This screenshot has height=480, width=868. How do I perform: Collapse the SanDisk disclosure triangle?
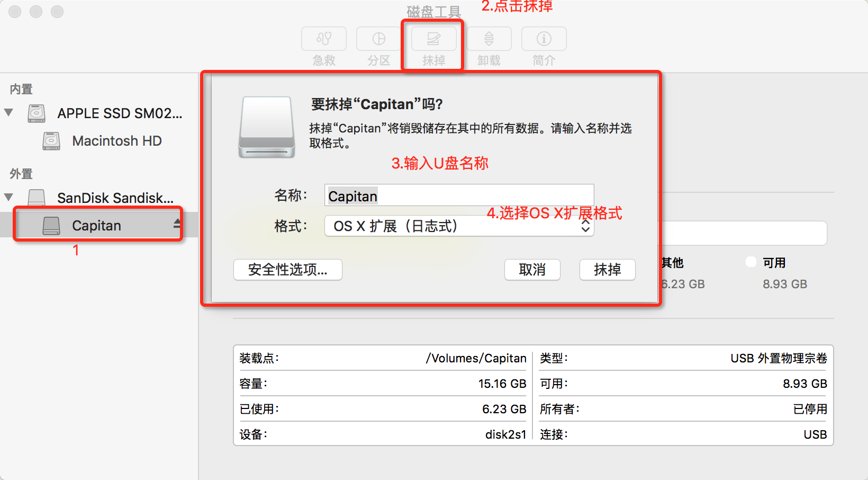point(8,197)
